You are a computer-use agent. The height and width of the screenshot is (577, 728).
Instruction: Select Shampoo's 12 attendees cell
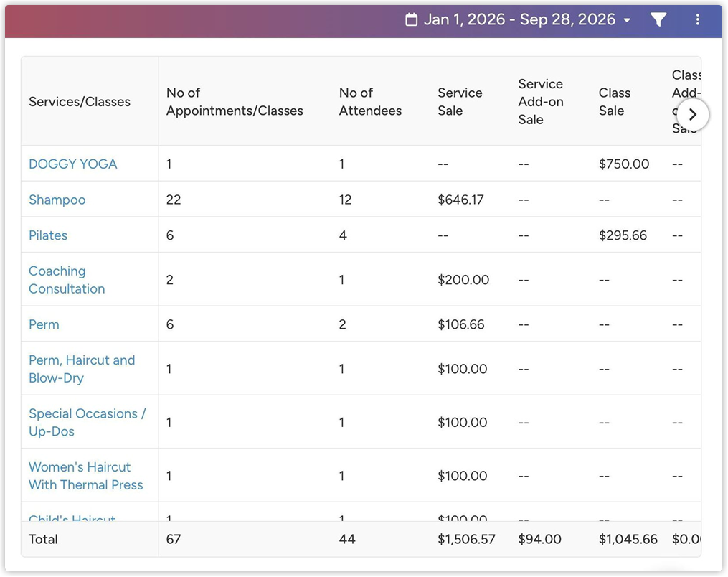tap(346, 200)
